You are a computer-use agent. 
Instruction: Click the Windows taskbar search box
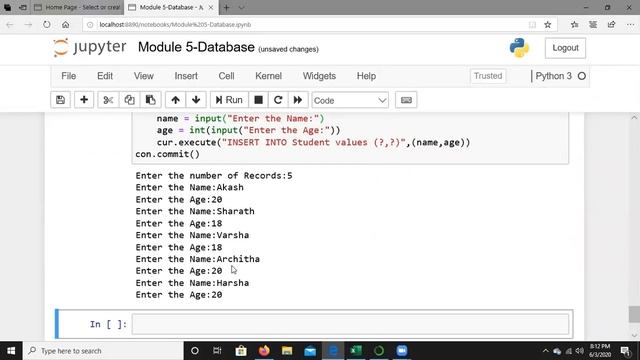(x=103, y=351)
